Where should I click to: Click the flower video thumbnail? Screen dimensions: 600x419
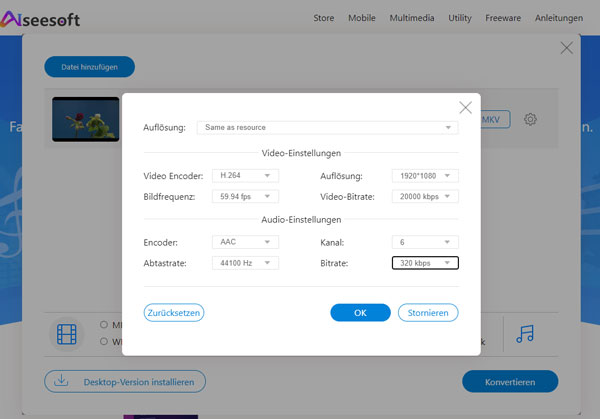coord(86,118)
